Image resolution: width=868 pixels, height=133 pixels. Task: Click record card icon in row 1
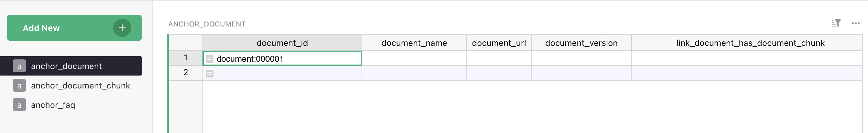(210, 59)
